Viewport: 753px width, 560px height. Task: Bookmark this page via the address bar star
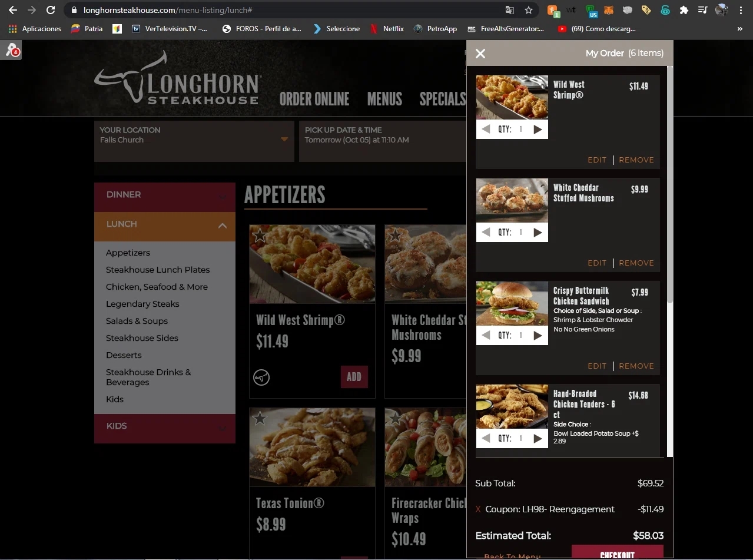click(x=528, y=10)
